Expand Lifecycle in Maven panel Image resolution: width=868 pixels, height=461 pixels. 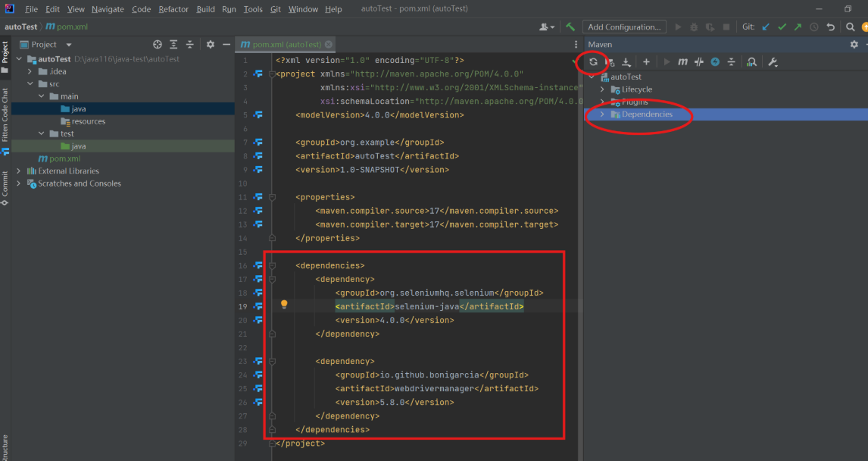pyautogui.click(x=602, y=89)
